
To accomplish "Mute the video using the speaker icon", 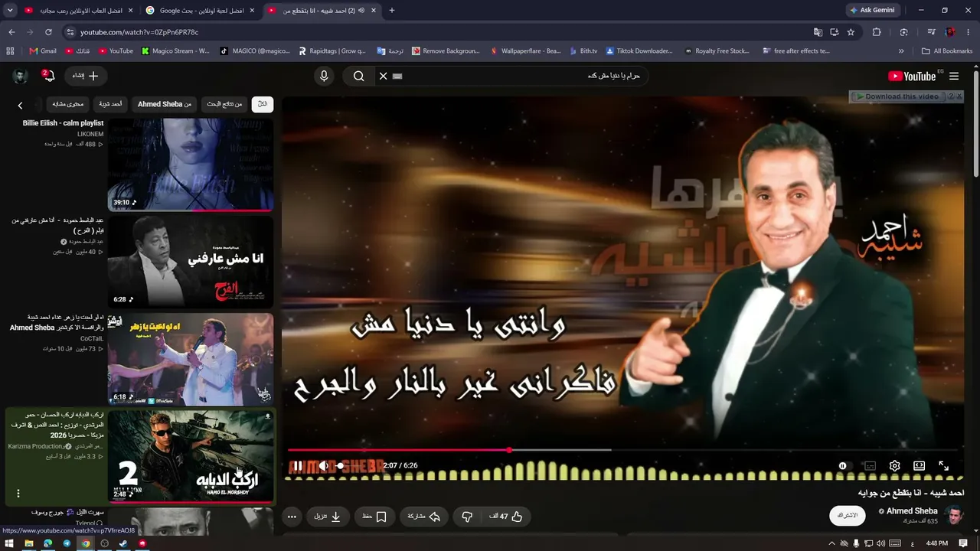I will (x=324, y=465).
